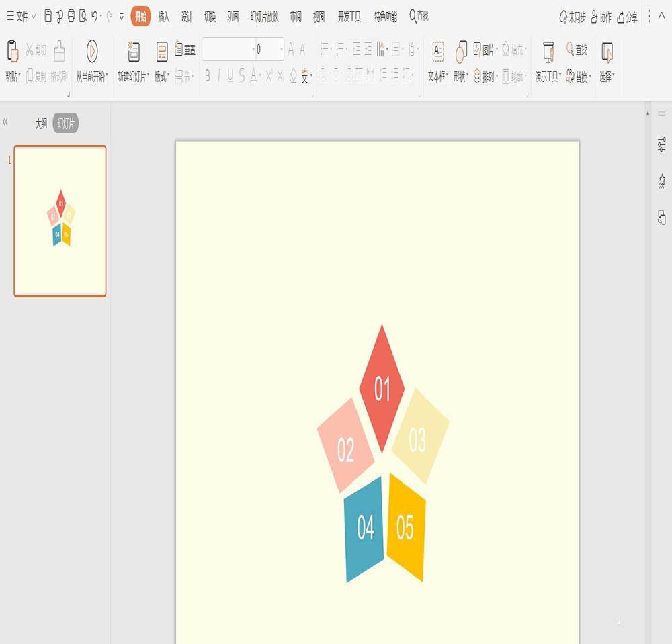Toggle underline formatting (U)
This screenshot has width=672, height=644.
230,77
